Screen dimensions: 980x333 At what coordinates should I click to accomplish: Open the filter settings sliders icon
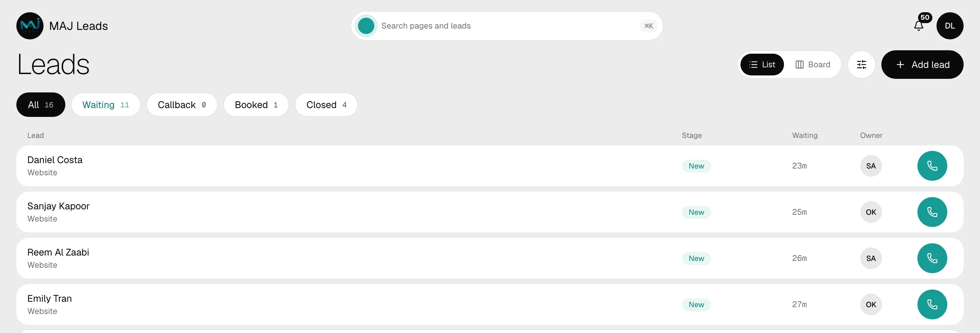point(861,65)
